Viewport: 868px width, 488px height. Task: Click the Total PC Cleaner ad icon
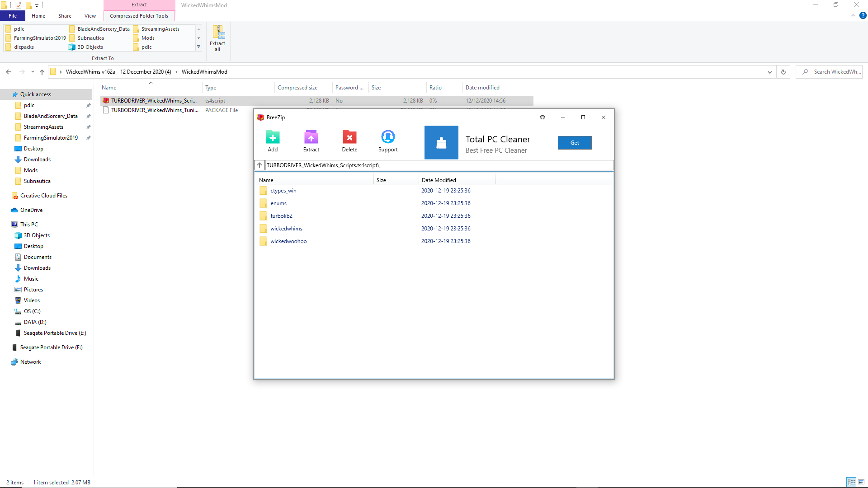click(x=441, y=143)
